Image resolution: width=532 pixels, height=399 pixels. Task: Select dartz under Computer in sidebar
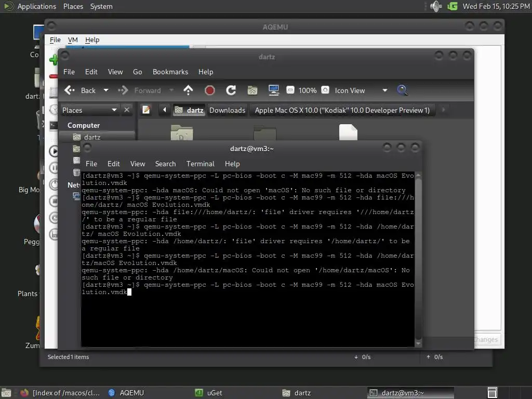(x=97, y=137)
